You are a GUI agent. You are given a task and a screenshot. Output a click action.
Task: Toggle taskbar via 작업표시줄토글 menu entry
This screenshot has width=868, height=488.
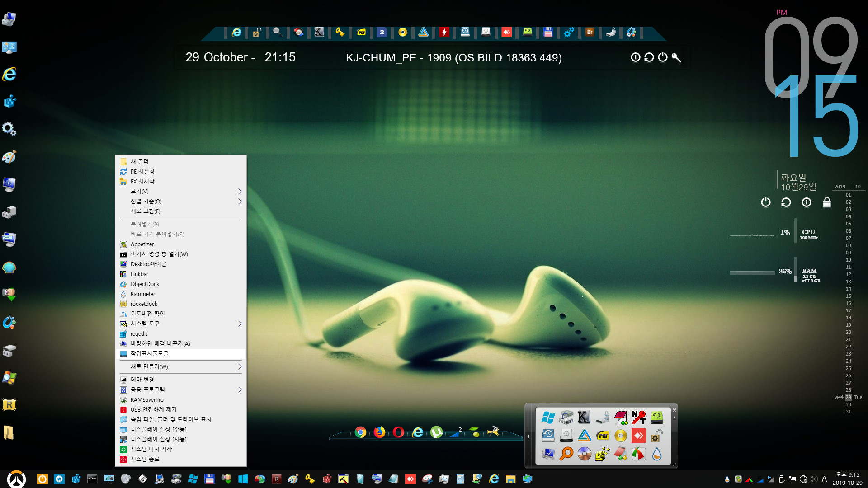(x=181, y=353)
